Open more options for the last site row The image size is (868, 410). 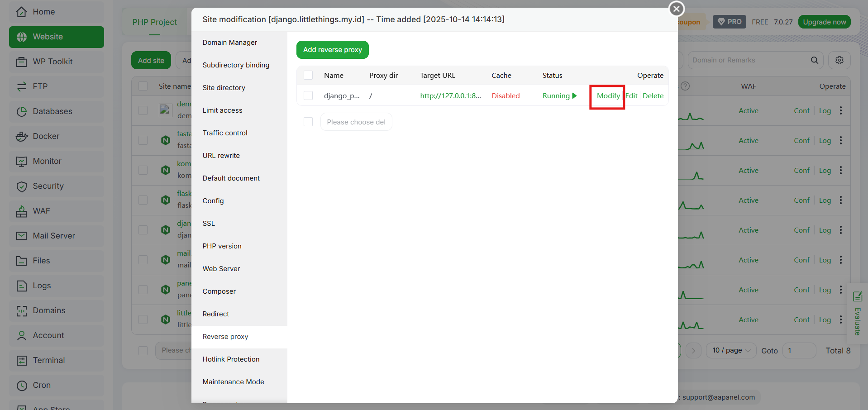841,319
